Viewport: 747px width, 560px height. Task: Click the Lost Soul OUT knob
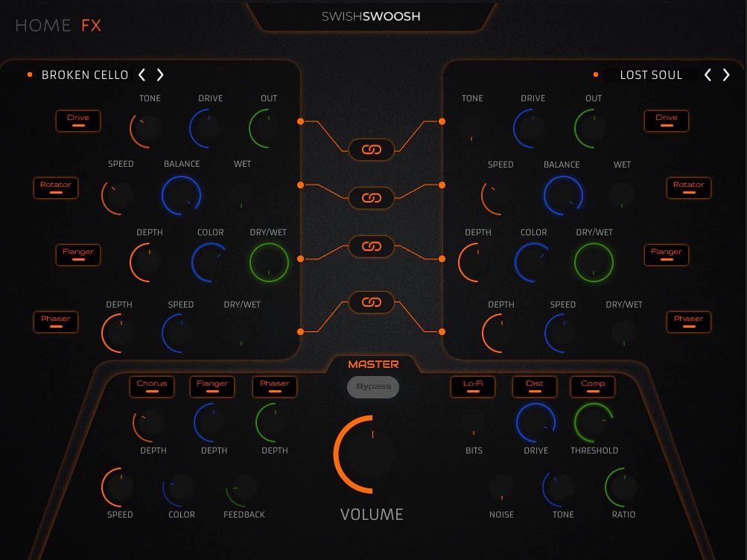[592, 129]
